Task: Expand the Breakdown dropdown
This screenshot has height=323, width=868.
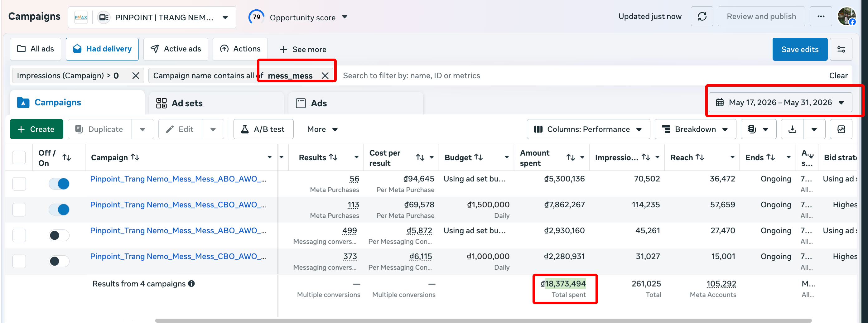Action: click(695, 129)
